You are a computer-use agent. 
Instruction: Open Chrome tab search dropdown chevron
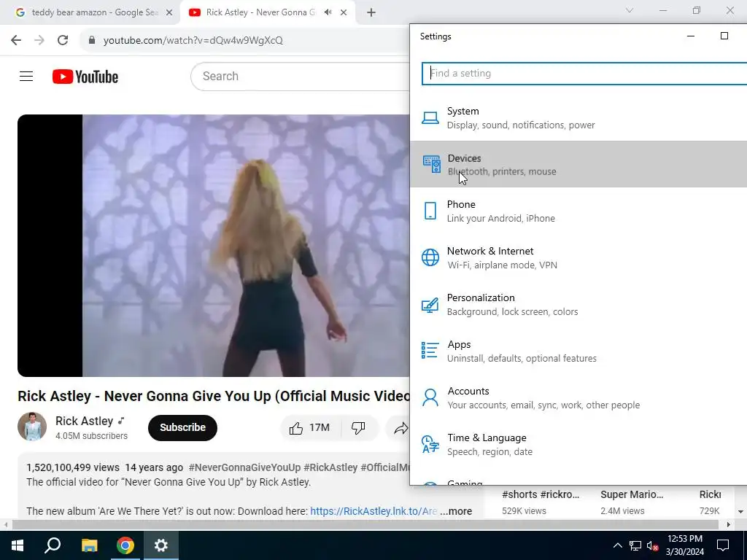(630, 10)
